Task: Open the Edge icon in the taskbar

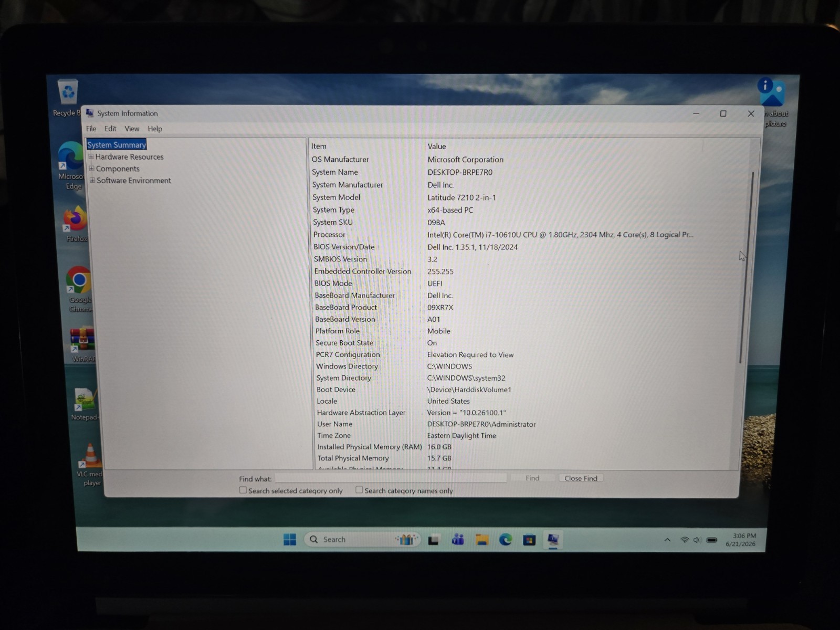Action: 506,539
